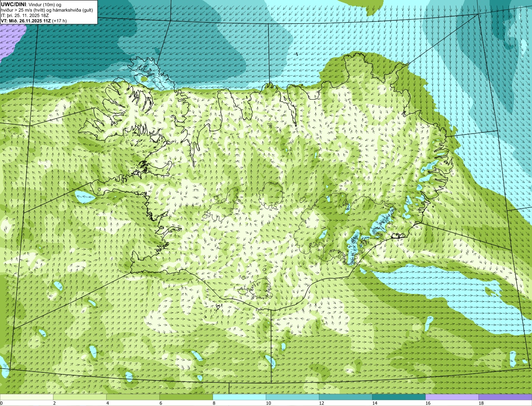This screenshot has height=406, width=532.
Task: Click the purple above-18 m/s legend swatch
Action: [x=505, y=397]
